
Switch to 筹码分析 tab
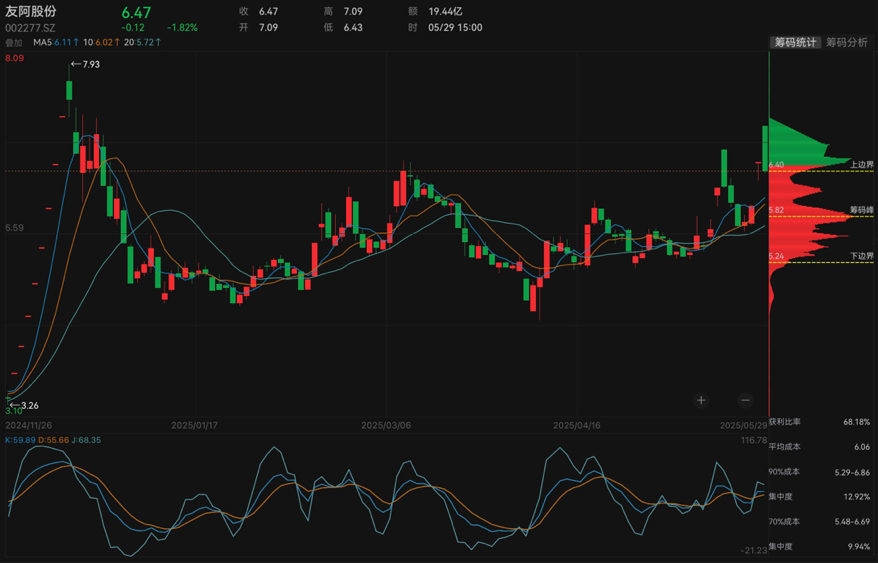(x=847, y=43)
